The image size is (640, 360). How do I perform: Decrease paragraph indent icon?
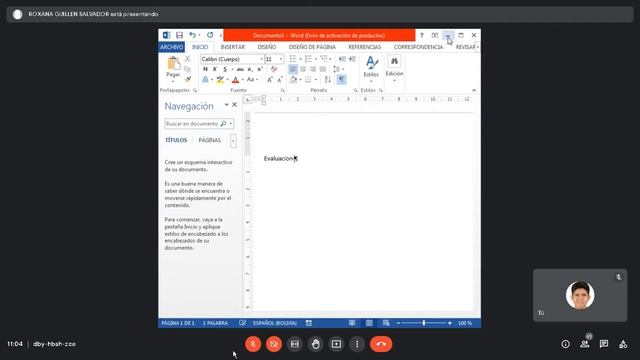click(x=342, y=59)
